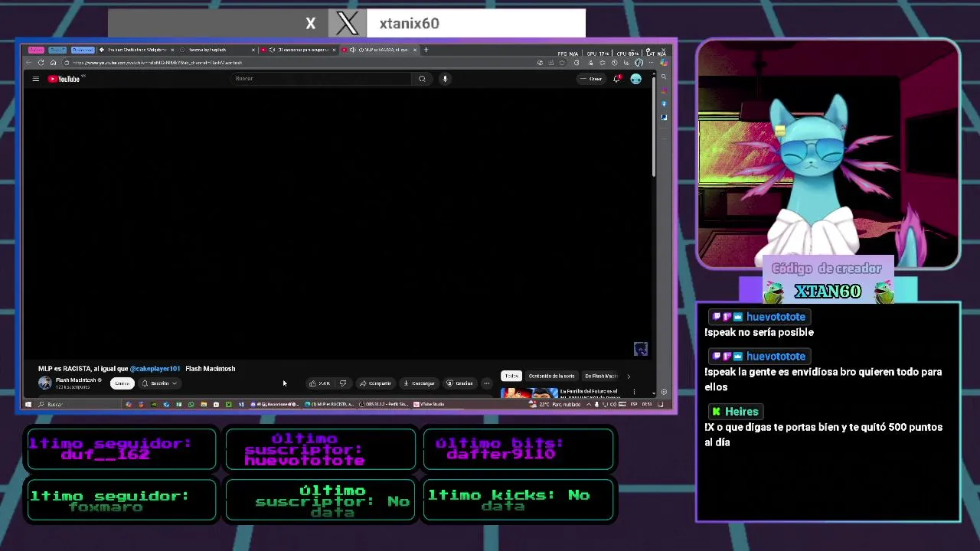980x551 pixels.
Task: Click the Unirse join button
Action: coord(122,383)
